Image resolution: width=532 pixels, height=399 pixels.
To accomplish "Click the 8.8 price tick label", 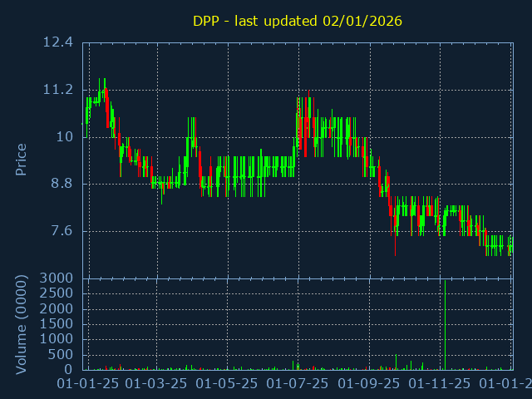I will click(61, 184).
